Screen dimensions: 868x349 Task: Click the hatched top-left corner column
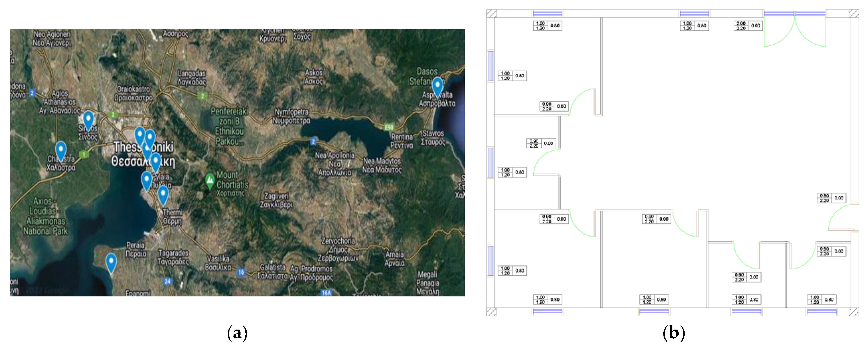point(491,13)
